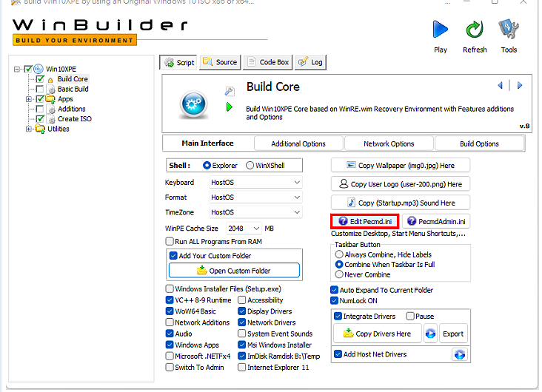Check Microsoft .NETFx4

coord(170,356)
